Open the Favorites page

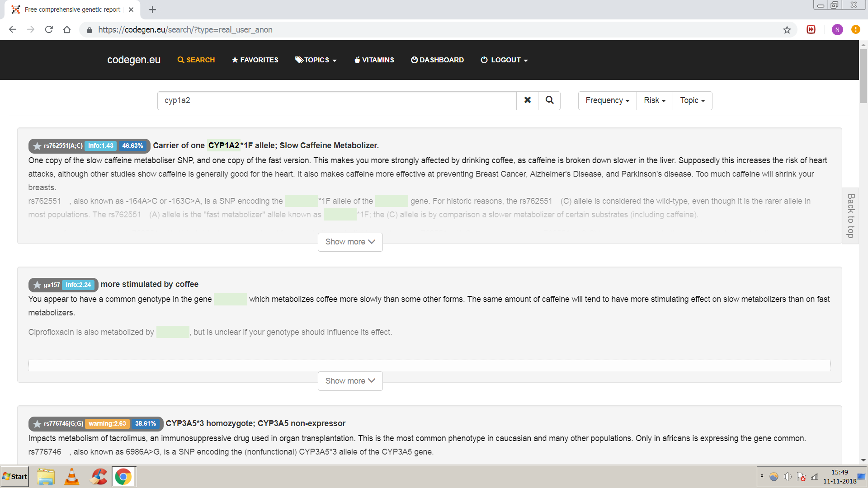[x=255, y=60]
